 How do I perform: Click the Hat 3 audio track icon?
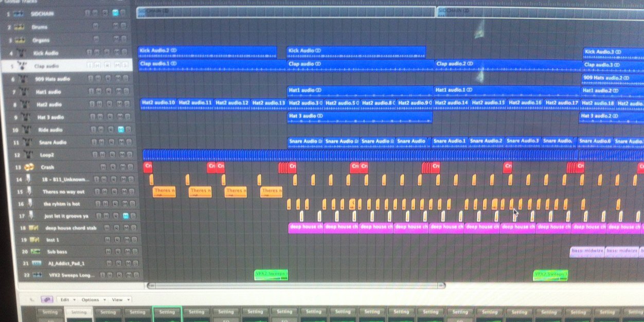tap(27, 117)
